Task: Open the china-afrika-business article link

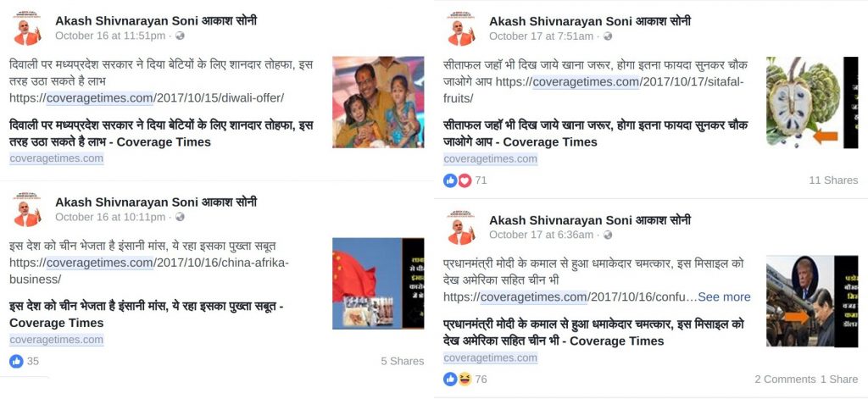Action: pos(149,270)
